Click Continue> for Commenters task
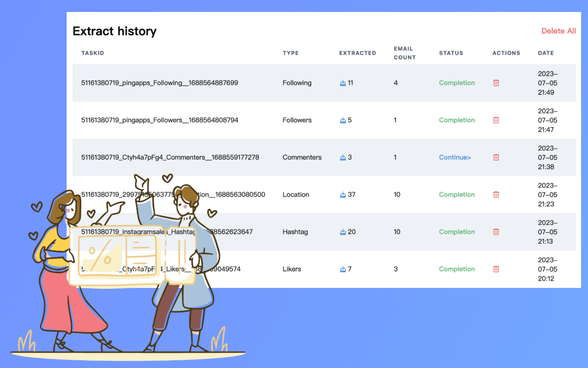This screenshot has width=588, height=368. pos(455,157)
